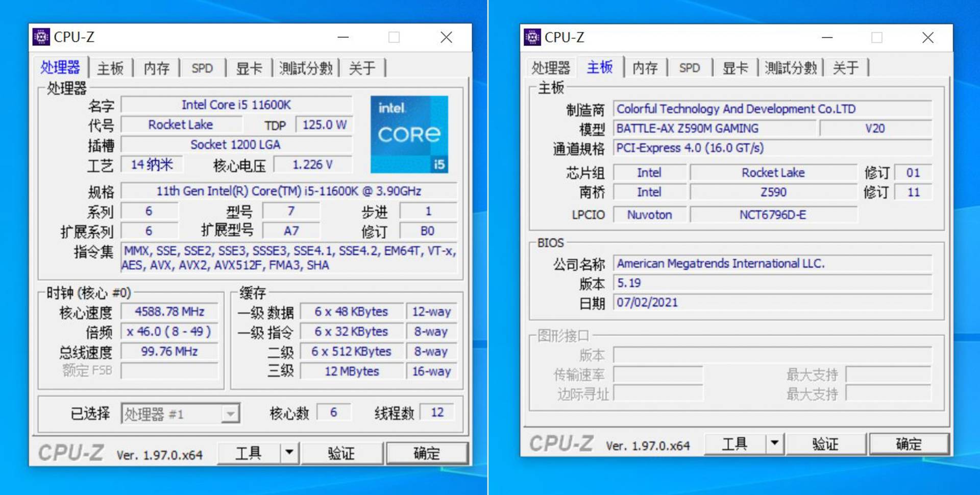Click the 11th Gen Intel specification field
Image resolution: width=980 pixels, height=495 pixels.
pyautogui.click(x=289, y=191)
